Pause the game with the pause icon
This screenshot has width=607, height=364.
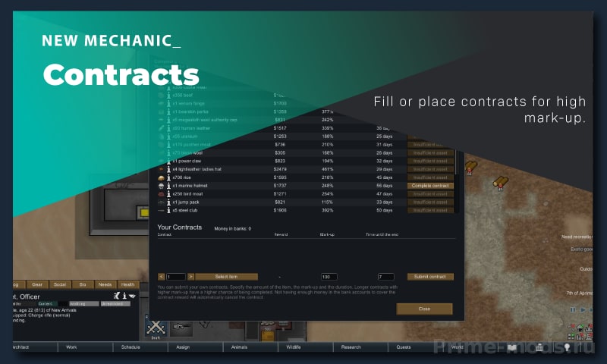click(x=573, y=310)
